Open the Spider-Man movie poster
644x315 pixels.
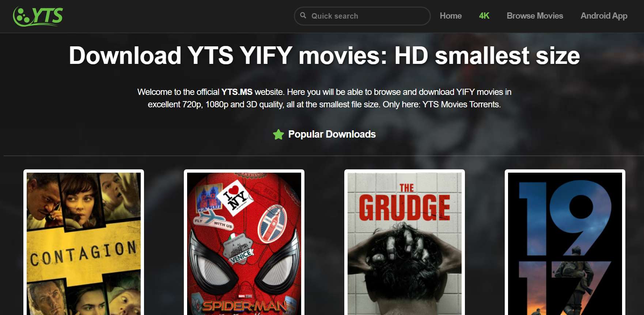point(244,243)
